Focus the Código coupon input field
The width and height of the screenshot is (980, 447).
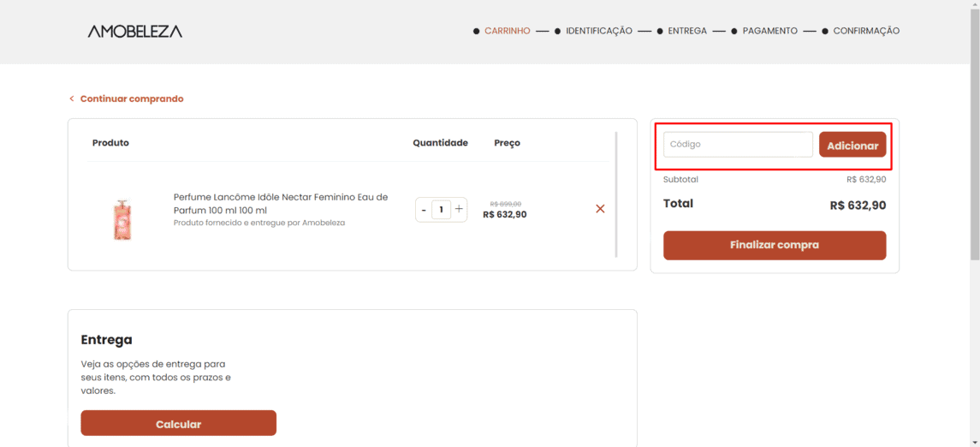pyautogui.click(x=738, y=145)
